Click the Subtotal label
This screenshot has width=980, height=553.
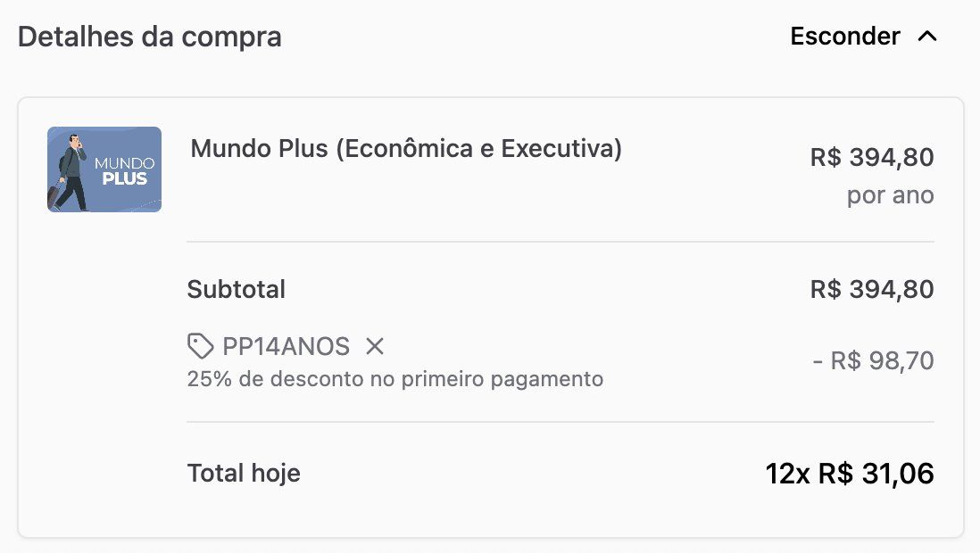coord(237,289)
